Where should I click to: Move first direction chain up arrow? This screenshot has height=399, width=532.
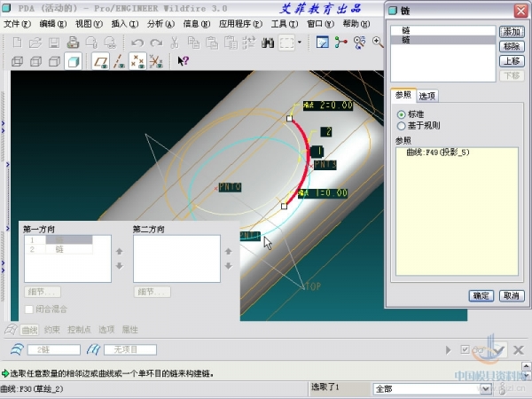[119, 252]
